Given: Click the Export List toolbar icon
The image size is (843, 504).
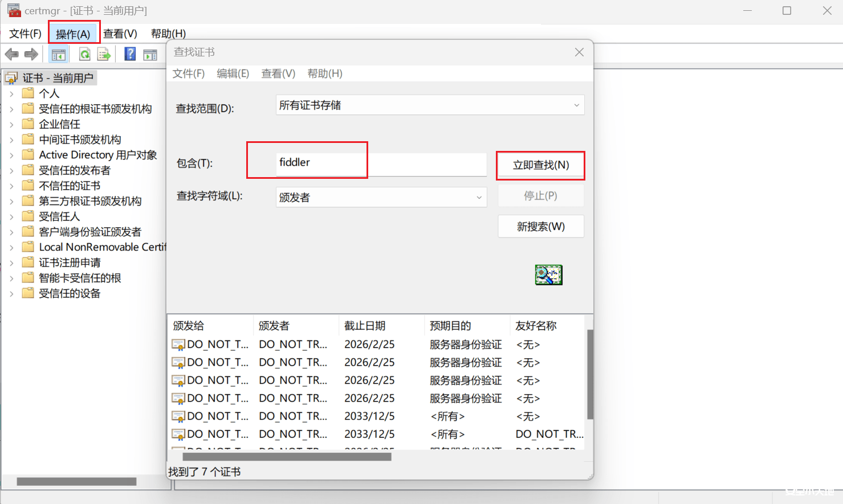Looking at the screenshot, I should (x=104, y=54).
